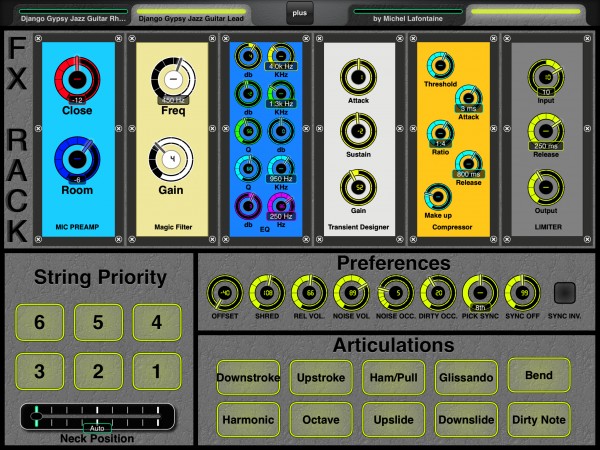Click the EQ 950 Hz frequency knob

[281, 168]
